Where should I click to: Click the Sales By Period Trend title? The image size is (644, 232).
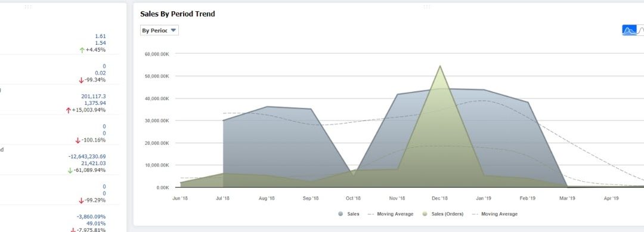coord(178,14)
